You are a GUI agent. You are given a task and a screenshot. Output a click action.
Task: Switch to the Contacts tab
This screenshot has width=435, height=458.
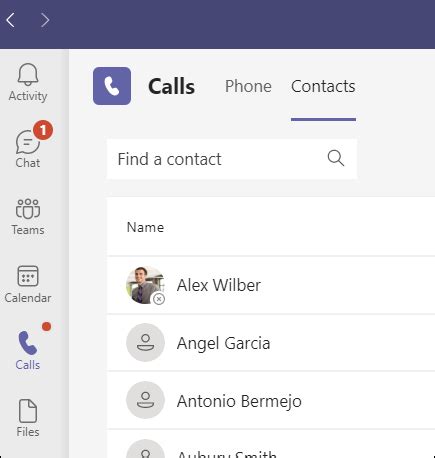[323, 86]
